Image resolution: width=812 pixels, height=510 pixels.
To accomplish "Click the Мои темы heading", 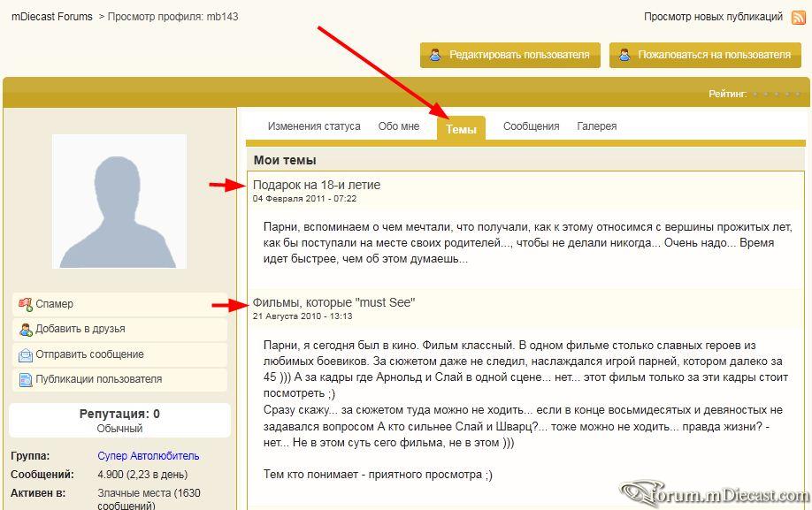I will (x=285, y=160).
